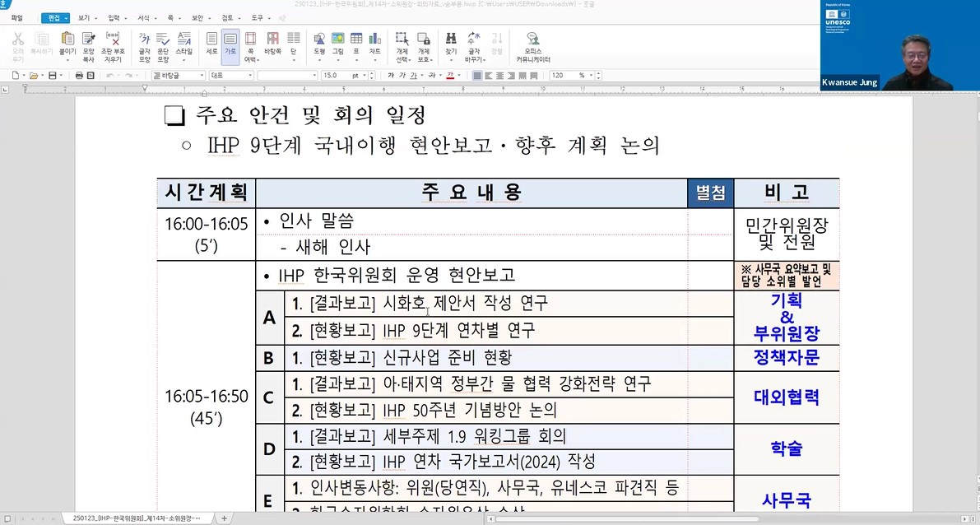Image resolution: width=980 pixels, height=525 pixels.
Task: Open the 서식 menu
Action: [x=146, y=18]
